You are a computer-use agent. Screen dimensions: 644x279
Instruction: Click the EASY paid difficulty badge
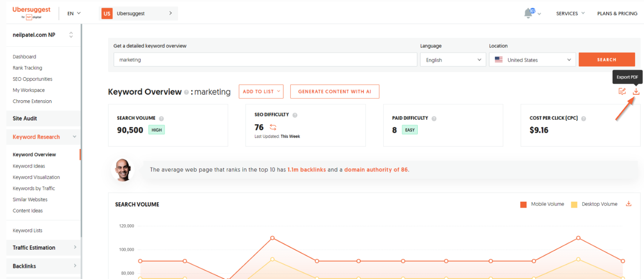[x=410, y=130]
